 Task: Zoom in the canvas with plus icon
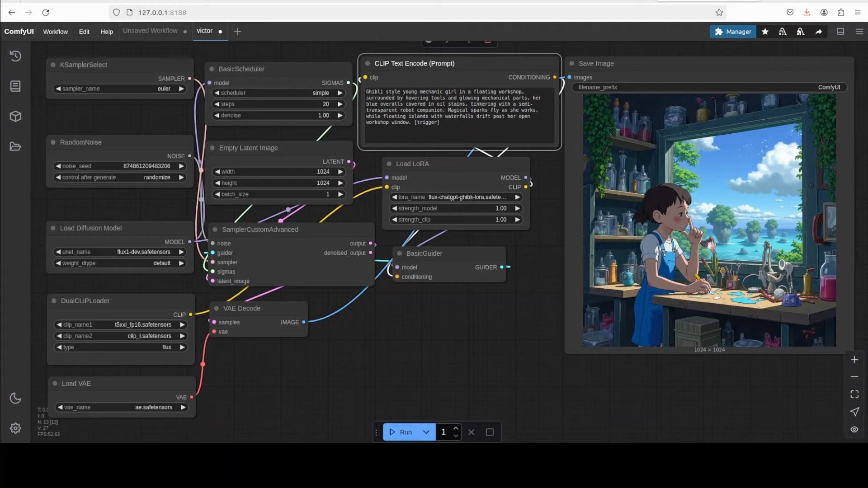pyautogui.click(x=854, y=360)
